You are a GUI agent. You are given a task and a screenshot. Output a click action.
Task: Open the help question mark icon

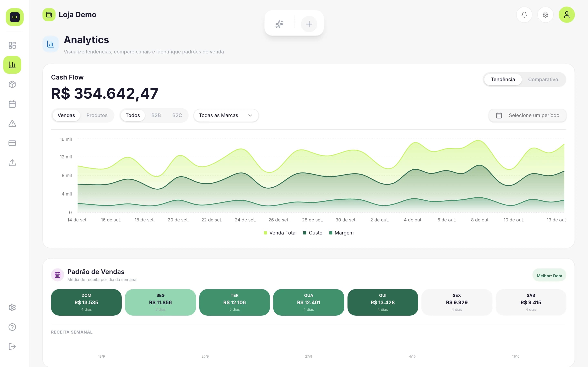tap(12, 327)
